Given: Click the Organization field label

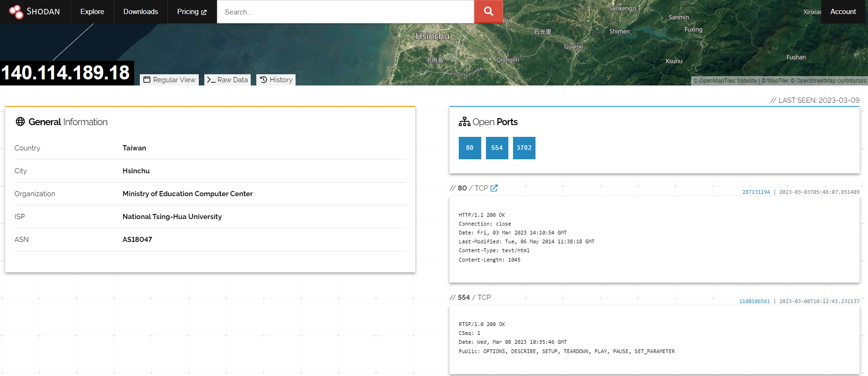Looking at the screenshot, I should (x=35, y=194).
